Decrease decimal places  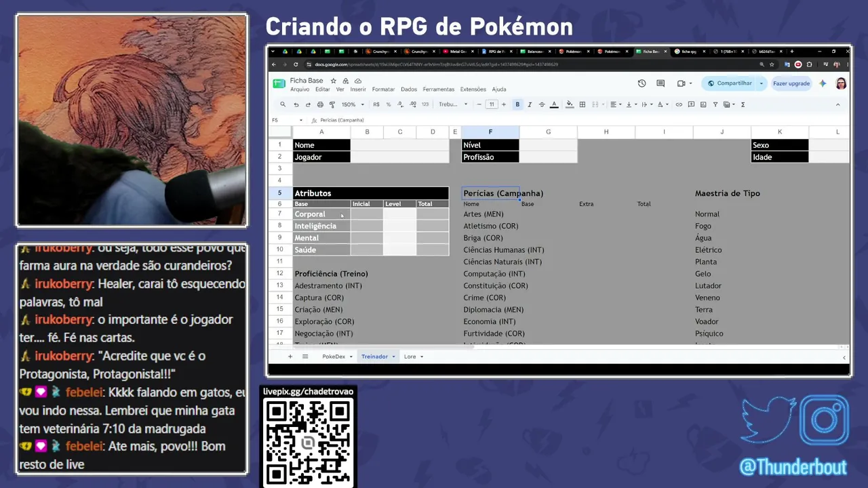pyautogui.click(x=401, y=104)
